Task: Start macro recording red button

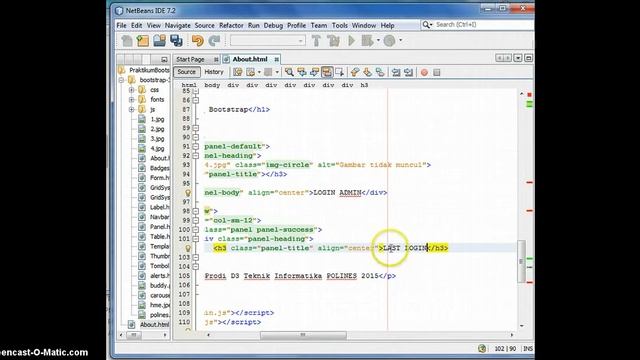Action: pos(424,72)
